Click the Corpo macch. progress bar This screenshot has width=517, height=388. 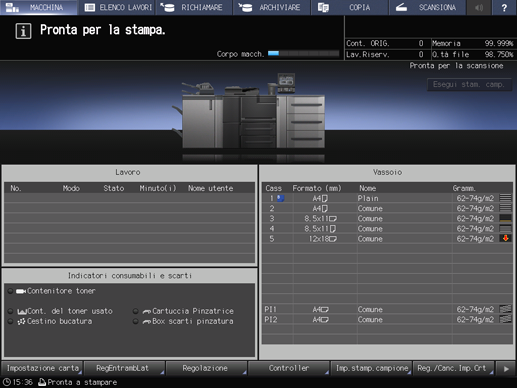303,54
